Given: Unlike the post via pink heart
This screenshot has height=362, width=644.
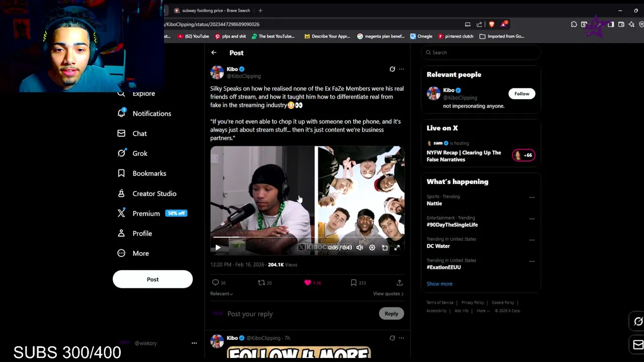Looking at the screenshot, I should [307, 283].
